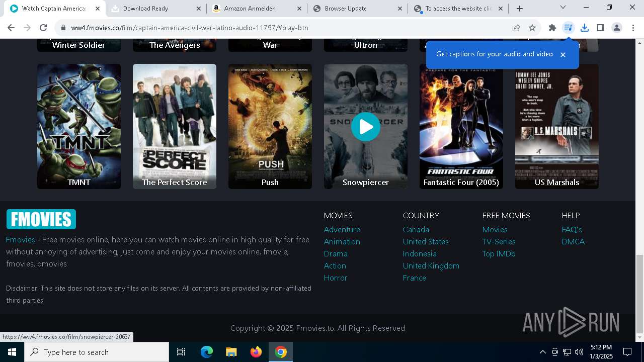The height and width of the screenshot is (362, 644).
Task: Open a new browser tab
Action: click(520, 9)
